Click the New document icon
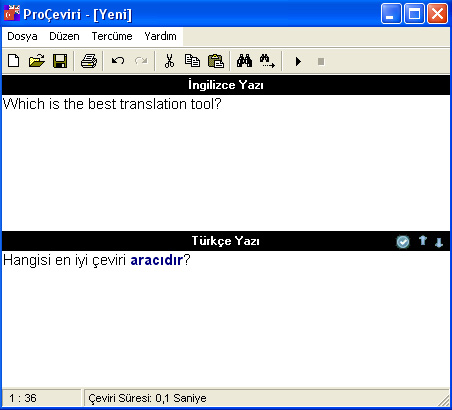 tap(14, 61)
